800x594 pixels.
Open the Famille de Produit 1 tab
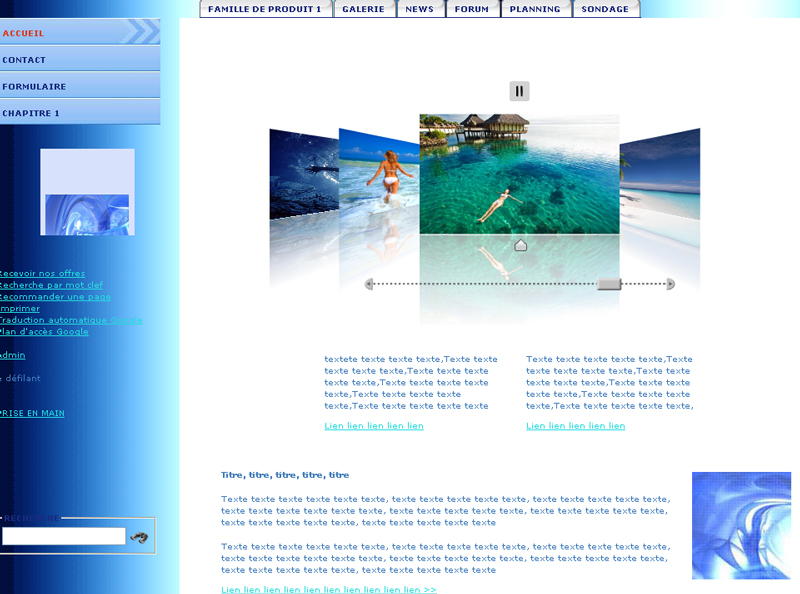(265, 9)
